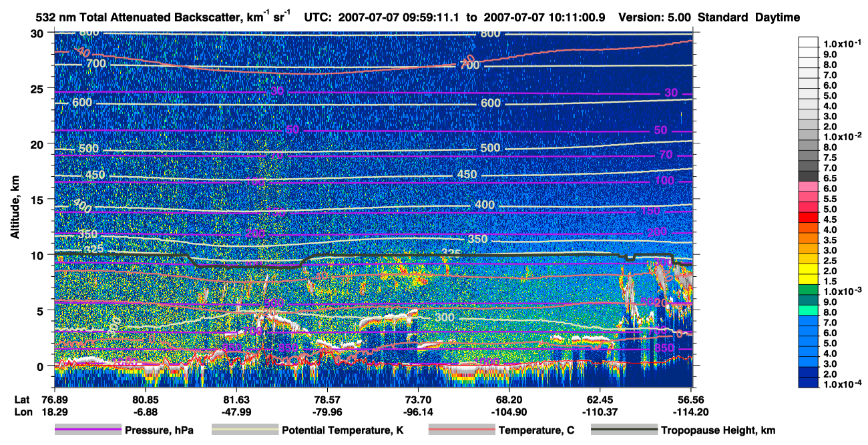Click the UTC start time 09:59:11.1
This screenshot has height=445, width=868.
tap(431, 17)
